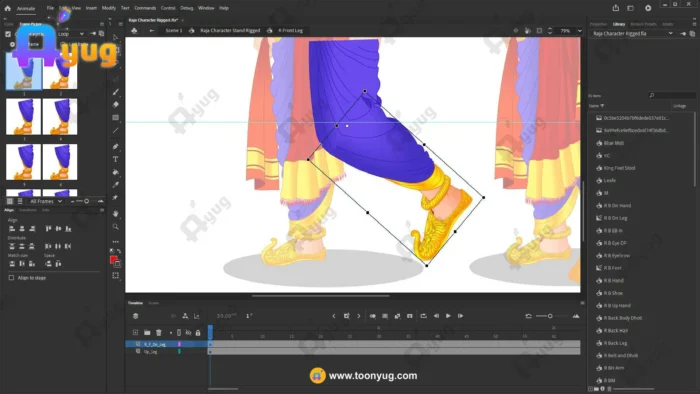Toggle Onion Skin in timeline
This screenshot has width=700, height=394.
[x=372, y=316]
